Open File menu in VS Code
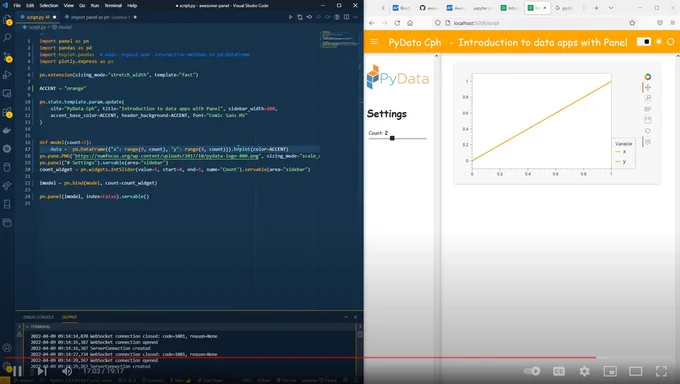Screen dimensions: 680x384 coord(17,6)
